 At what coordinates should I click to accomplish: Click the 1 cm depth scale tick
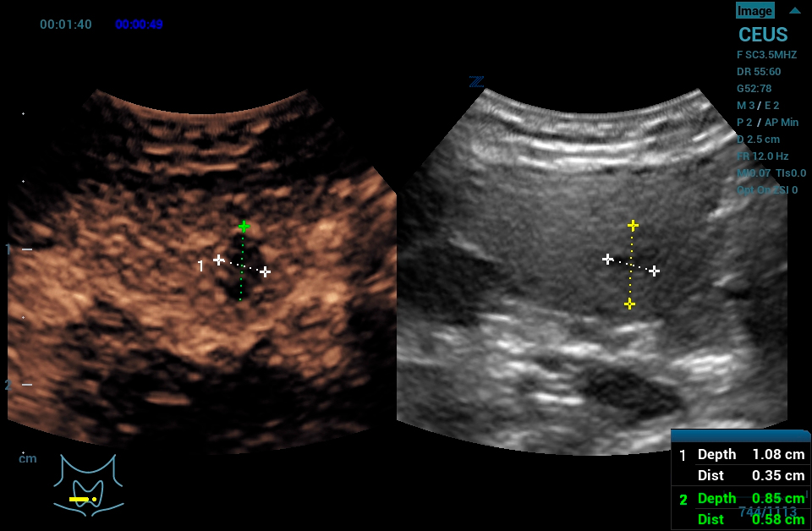point(26,249)
